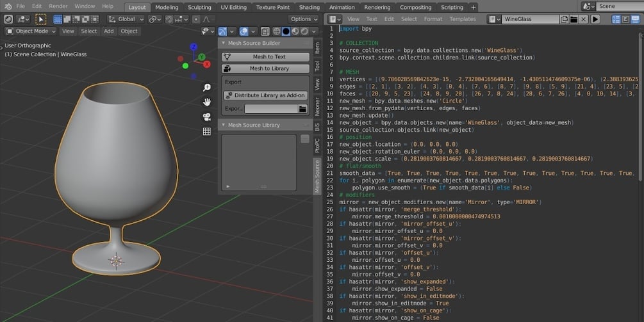The image size is (644, 322).
Task: Run the script with play button
Action: click(x=595, y=19)
